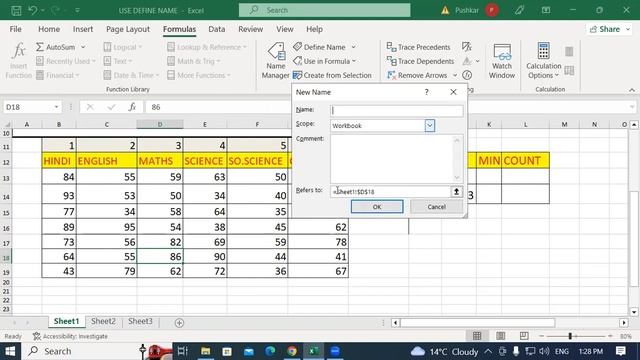The height and width of the screenshot is (360, 640).
Task: Open Calculation Options dropdown
Action: 543,60
